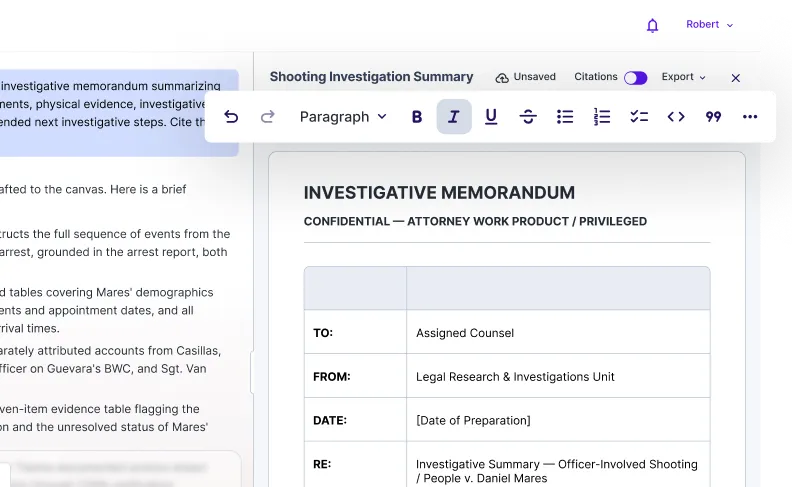
Task: Insert a numbered list
Action: click(602, 117)
